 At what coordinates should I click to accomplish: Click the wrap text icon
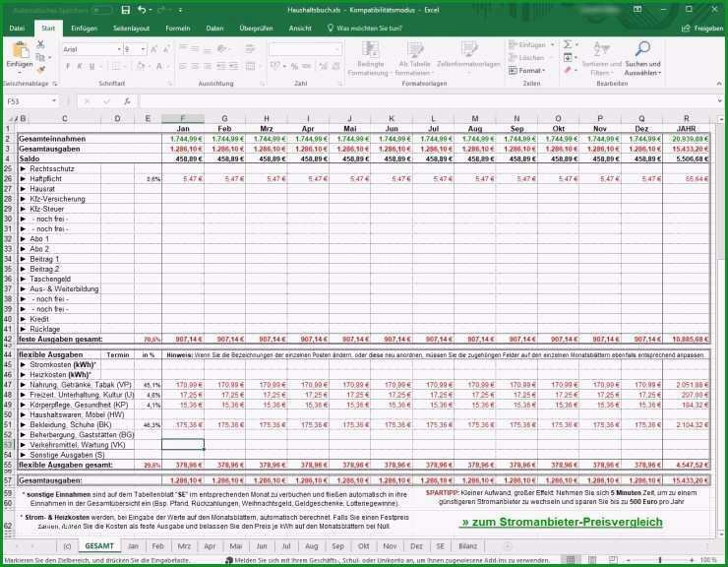[251, 48]
